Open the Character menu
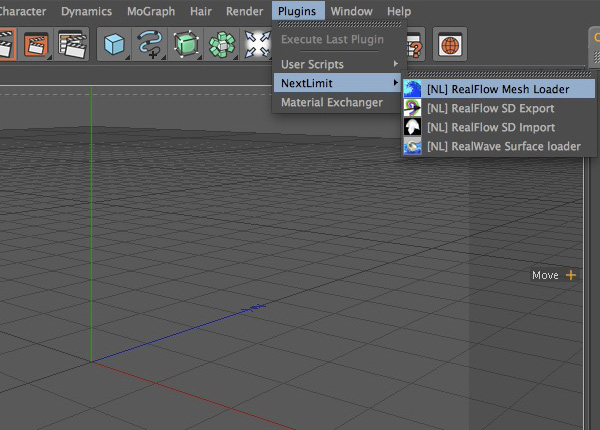The height and width of the screenshot is (430, 600). (x=22, y=11)
